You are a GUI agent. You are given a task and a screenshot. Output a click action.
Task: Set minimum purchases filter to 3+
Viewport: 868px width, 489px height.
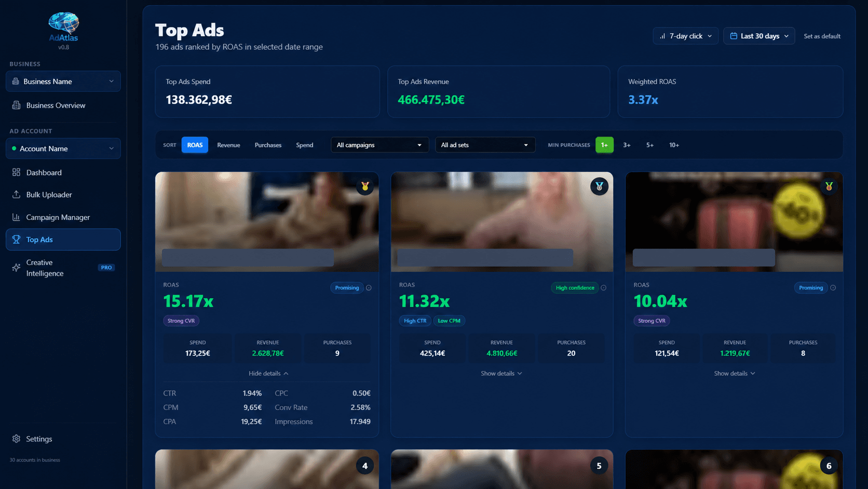pos(627,145)
